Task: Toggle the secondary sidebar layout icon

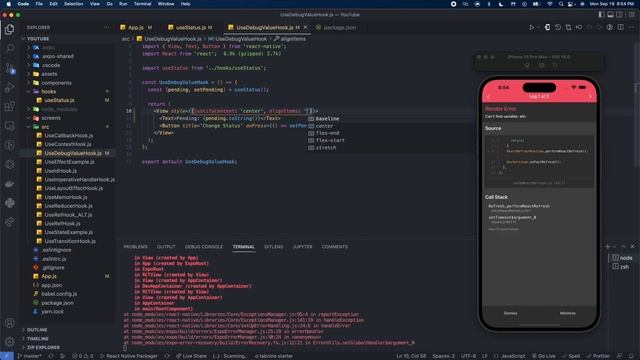Action: coord(619,15)
